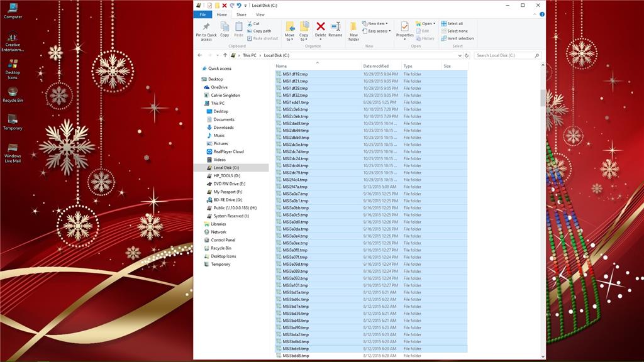Screen dimensions: 644x362
Task: Sort by Date modified column
Action: tap(380, 66)
